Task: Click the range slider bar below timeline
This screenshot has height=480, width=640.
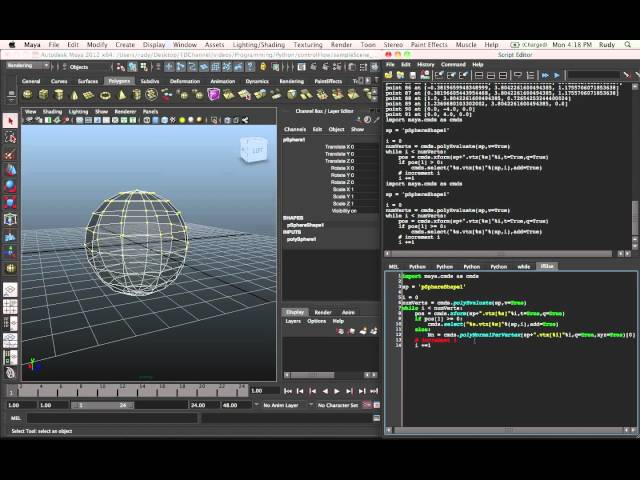Action: pyautogui.click(x=102, y=405)
